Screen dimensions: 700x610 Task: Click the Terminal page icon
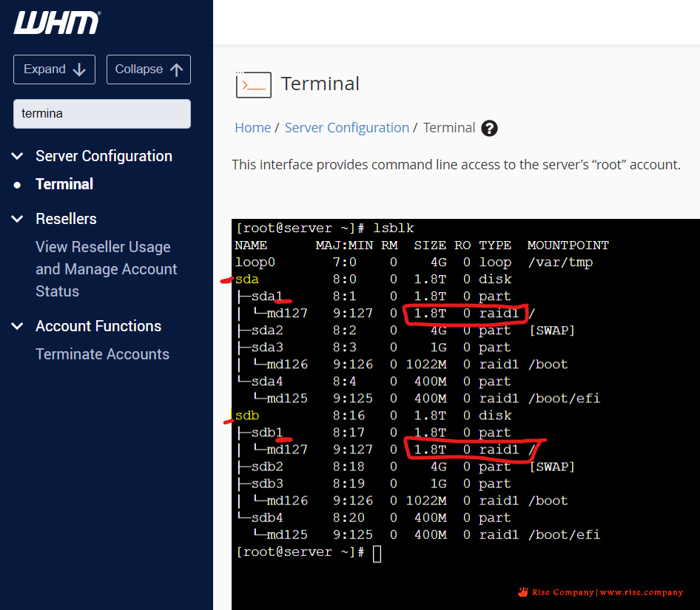pyautogui.click(x=254, y=84)
